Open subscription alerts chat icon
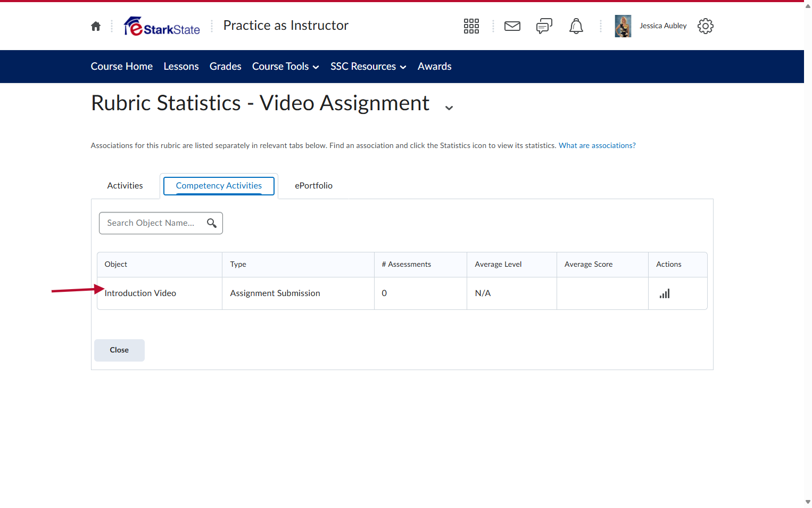The height and width of the screenshot is (508, 812). coord(544,26)
